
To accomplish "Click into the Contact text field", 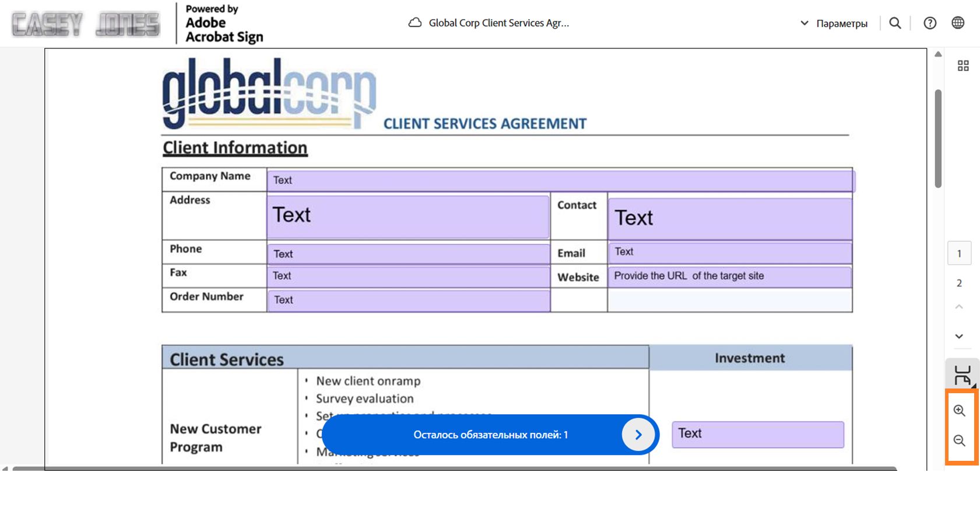I will [x=730, y=219].
